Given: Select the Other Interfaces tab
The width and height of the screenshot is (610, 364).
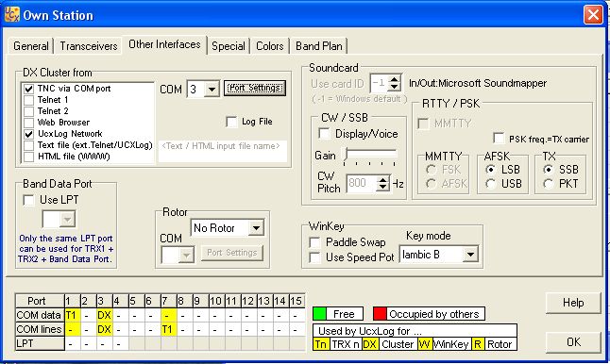Looking at the screenshot, I should (x=164, y=44).
